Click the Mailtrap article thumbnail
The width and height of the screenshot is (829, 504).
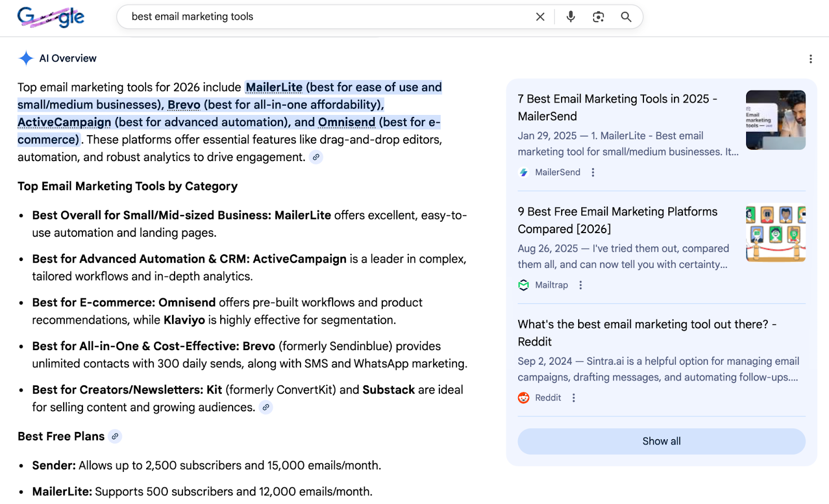coord(776,233)
